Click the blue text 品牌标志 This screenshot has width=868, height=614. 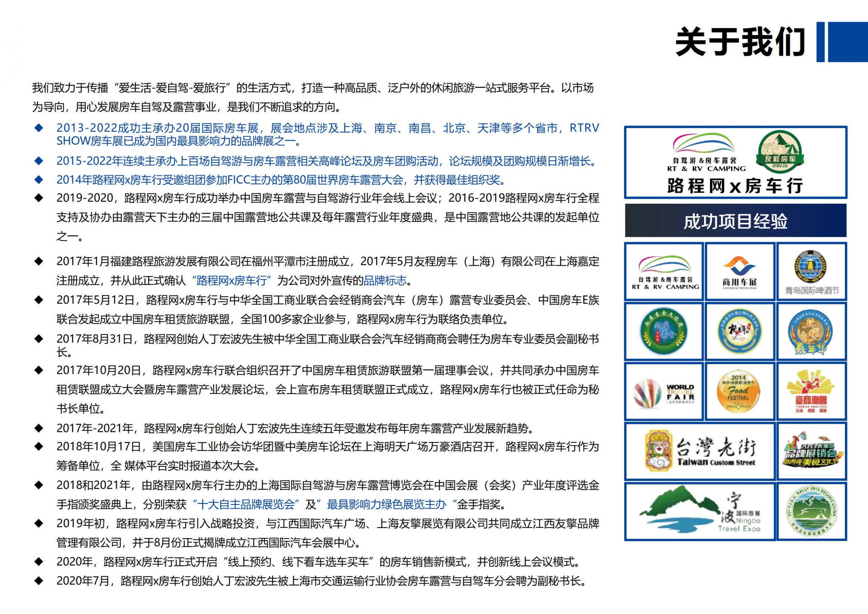tap(385, 281)
